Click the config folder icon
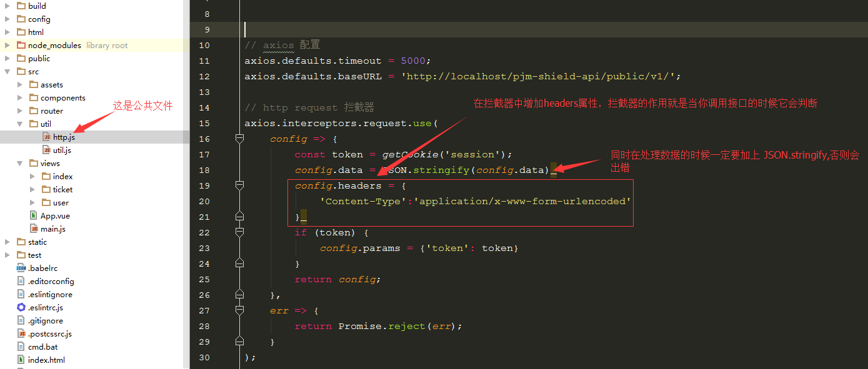Viewport: 868px width, 369px height. point(21,19)
